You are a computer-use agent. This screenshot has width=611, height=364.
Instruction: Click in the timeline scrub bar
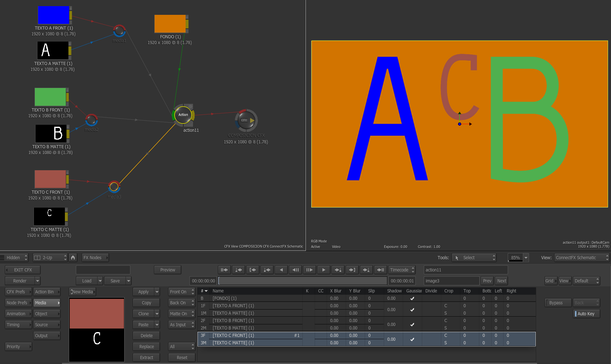pyautogui.click(x=303, y=281)
